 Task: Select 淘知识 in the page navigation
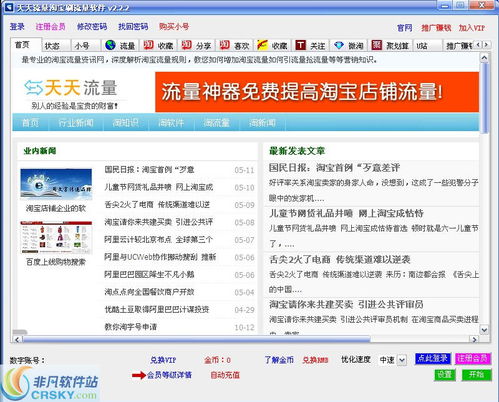click(125, 123)
